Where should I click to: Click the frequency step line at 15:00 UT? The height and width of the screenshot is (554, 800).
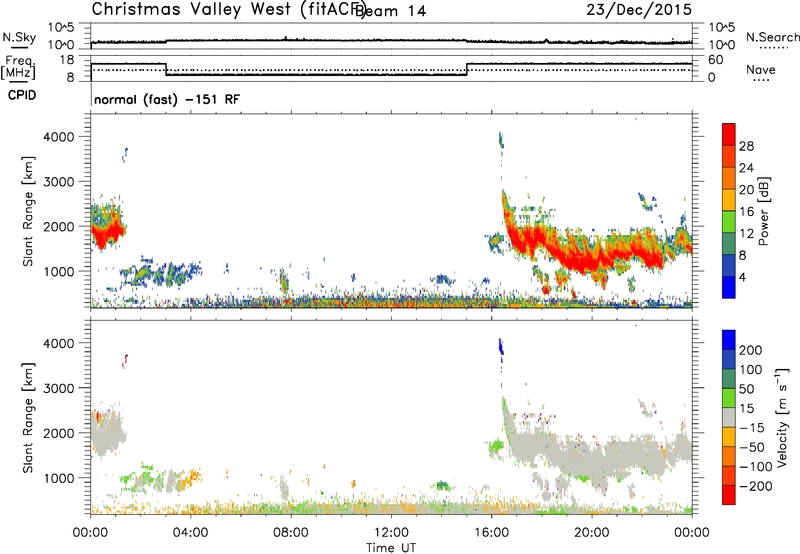[467, 69]
